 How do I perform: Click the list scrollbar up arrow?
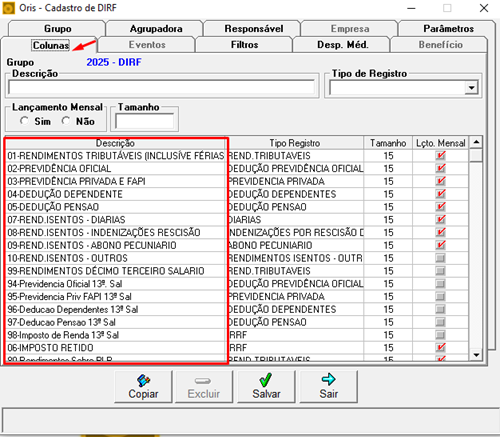[476, 142]
